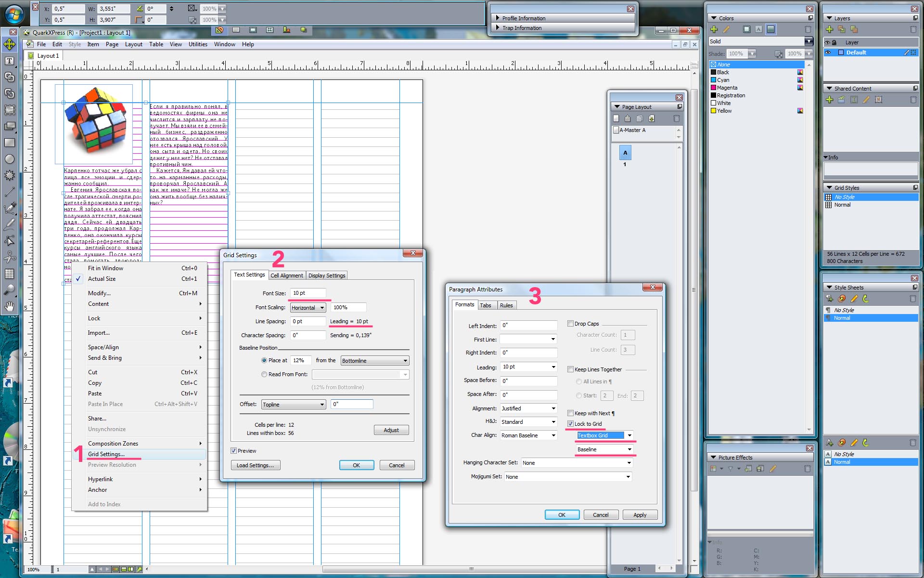Switch to the Cell Alignment tab

(x=287, y=276)
